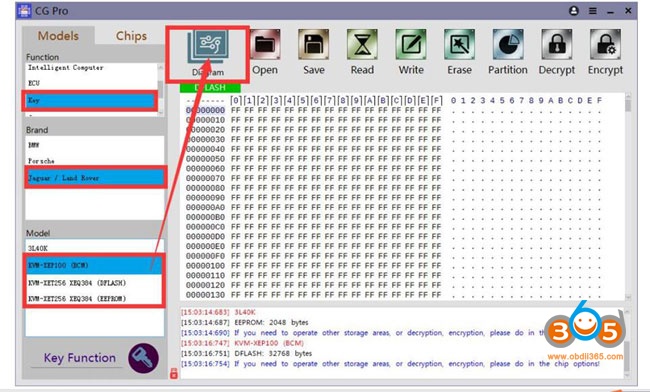Open the hamburger menu in title bar
This screenshot has height=392, width=650.
(593, 11)
